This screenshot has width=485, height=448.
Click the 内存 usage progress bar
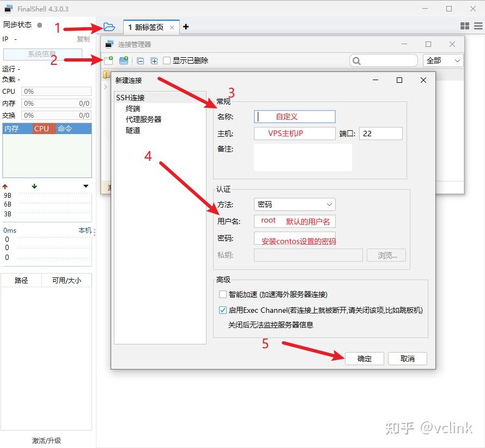(x=56, y=103)
